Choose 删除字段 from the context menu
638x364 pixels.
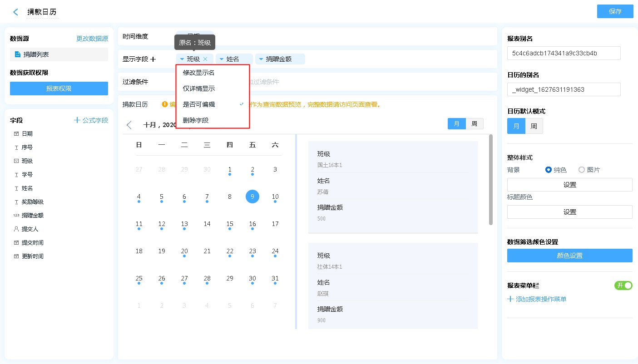click(196, 120)
